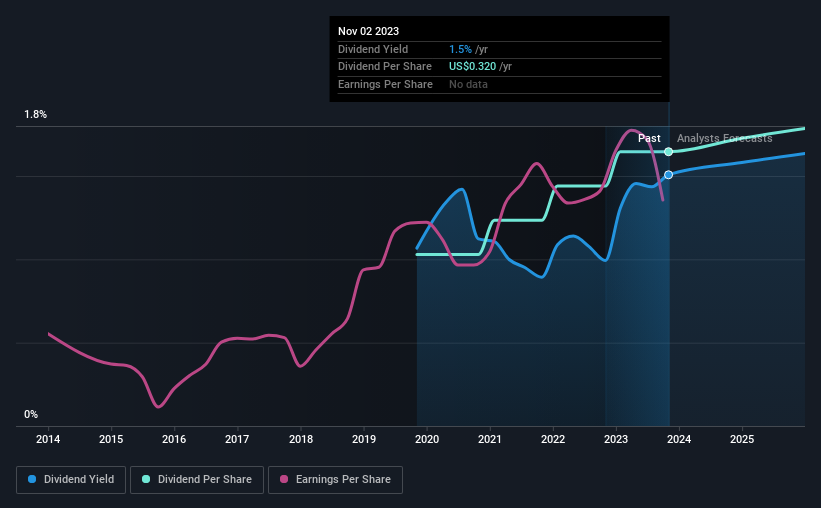Click the 2014 x-axis year label
Image resolution: width=821 pixels, height=508 pixels.
(48, 439)
